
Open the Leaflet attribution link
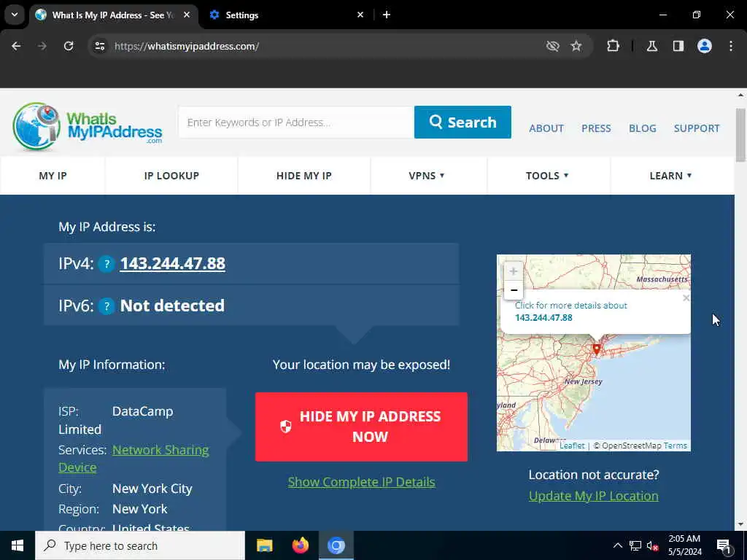click(x=572, y=446)
